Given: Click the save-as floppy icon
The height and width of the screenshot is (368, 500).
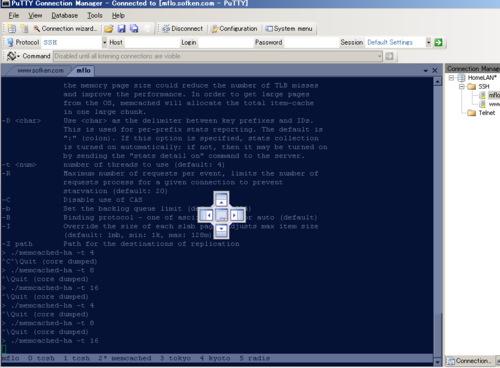Looking at the screenshot, I should (x=134, y=29).
